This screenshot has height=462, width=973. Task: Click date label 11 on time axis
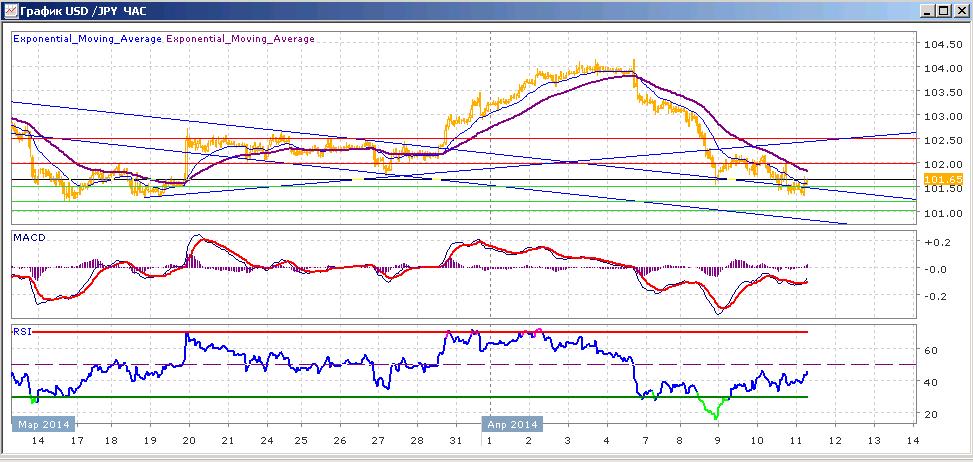[795, 441]
